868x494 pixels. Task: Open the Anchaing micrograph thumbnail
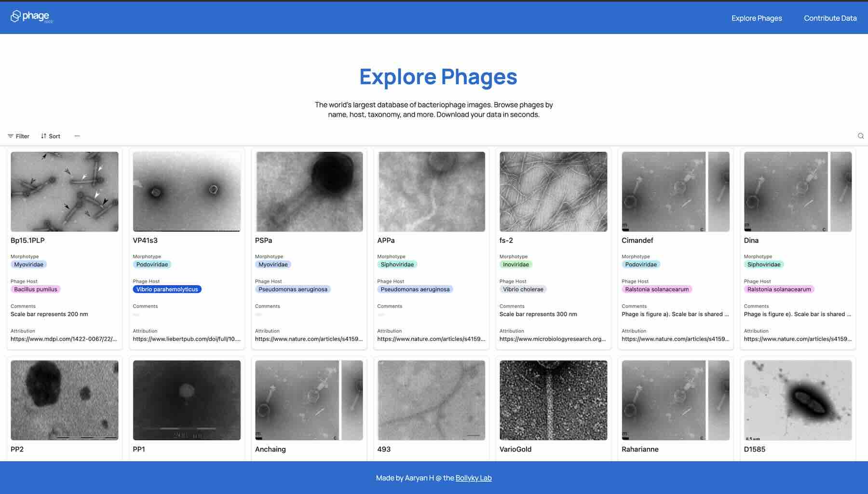[309, 400]
